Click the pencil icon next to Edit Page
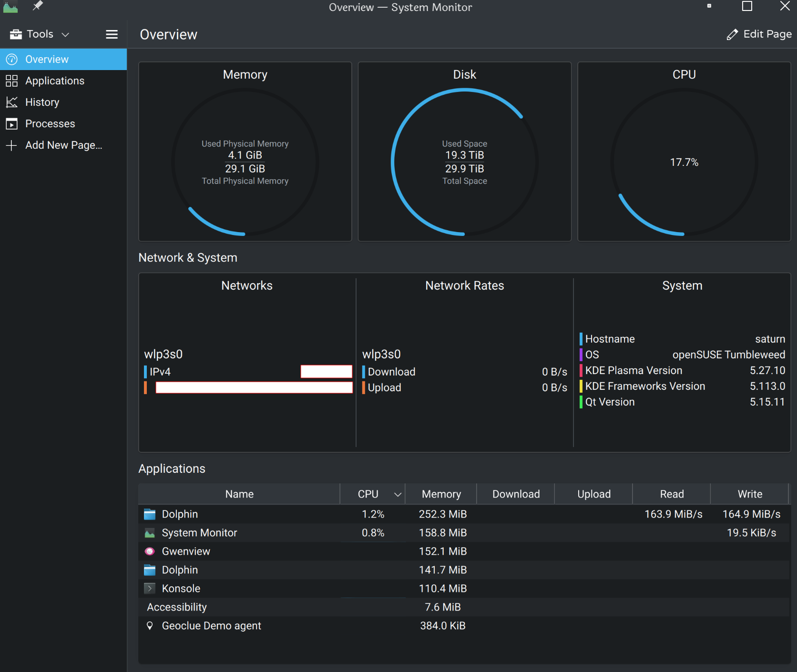Viewport: 797px width, 672px height. coord(732,34)
